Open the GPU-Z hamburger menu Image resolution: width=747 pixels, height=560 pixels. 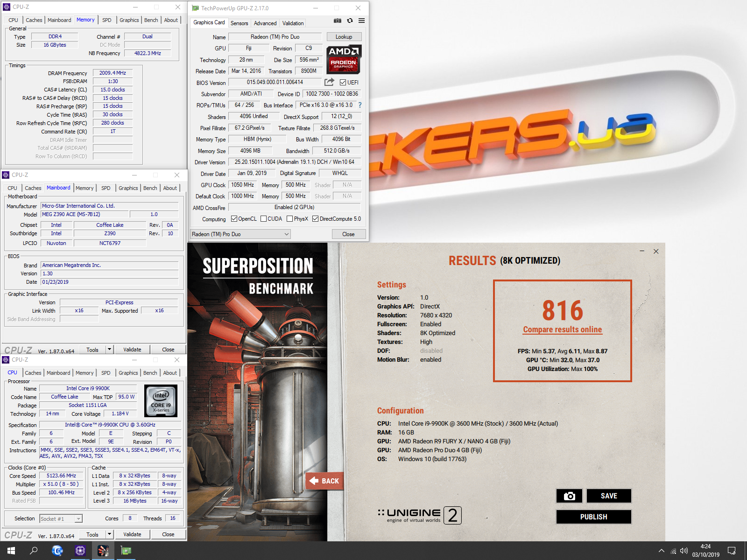[x=361, y=21]
